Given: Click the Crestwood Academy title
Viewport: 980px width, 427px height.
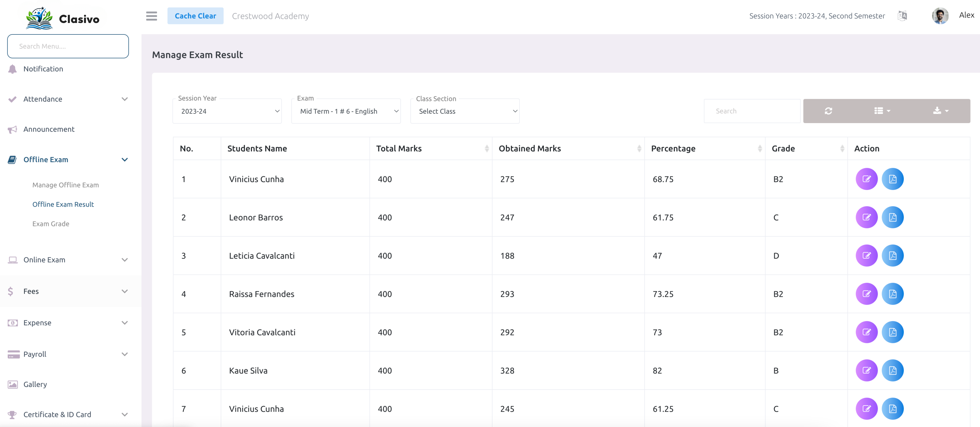Looking at the screenshot, I should (x=270, y=16).
